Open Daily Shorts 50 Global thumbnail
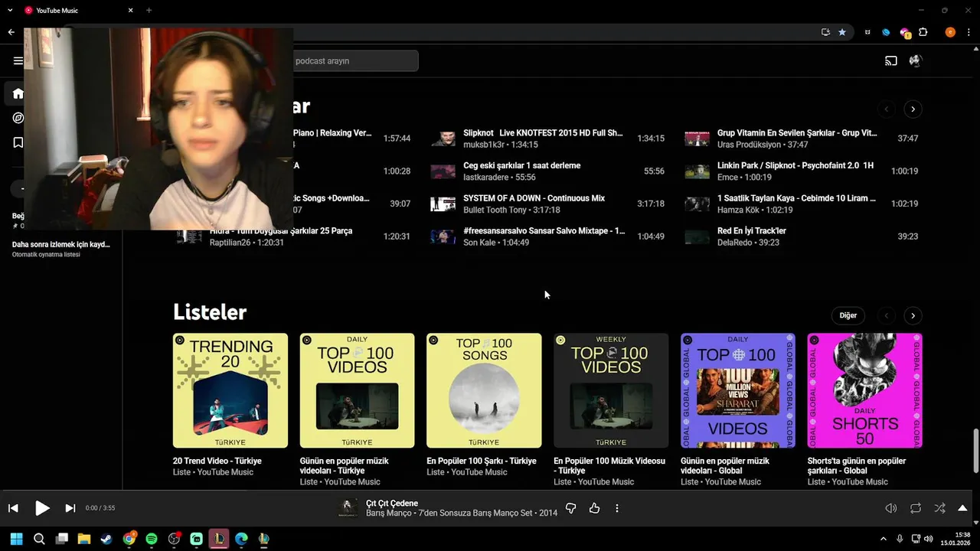This screenshot has height=551, width=980. coord(865,390)
